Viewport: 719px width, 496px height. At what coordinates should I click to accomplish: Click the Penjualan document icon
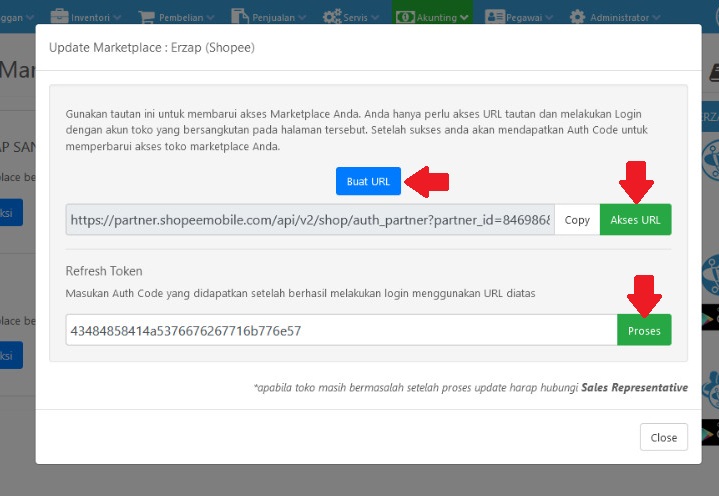[240, 17]
